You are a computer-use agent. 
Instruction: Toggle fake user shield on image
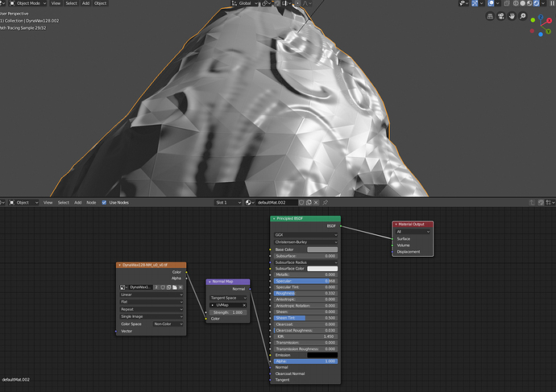pos(163,287)
